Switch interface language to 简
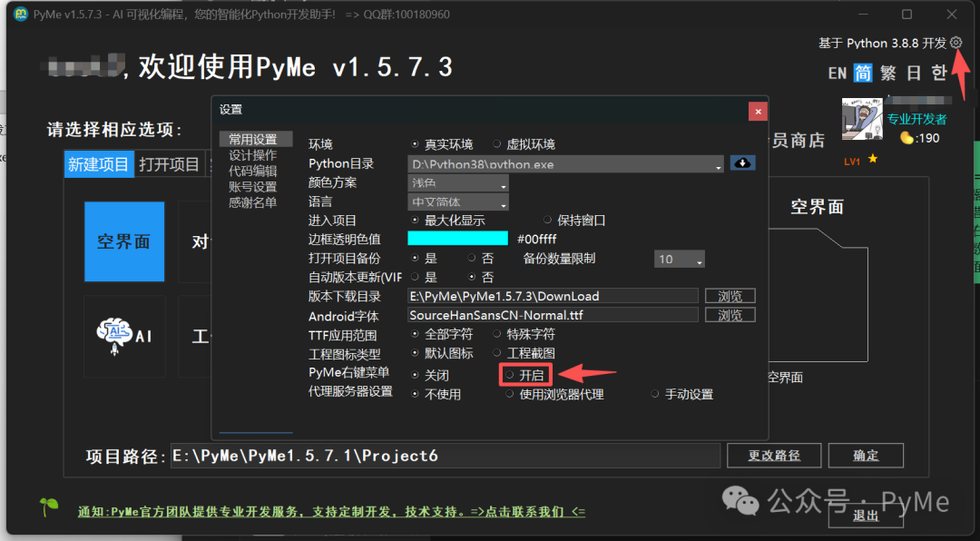The width and height of the screenshot is (980, 541). click(x=863, y=74)
